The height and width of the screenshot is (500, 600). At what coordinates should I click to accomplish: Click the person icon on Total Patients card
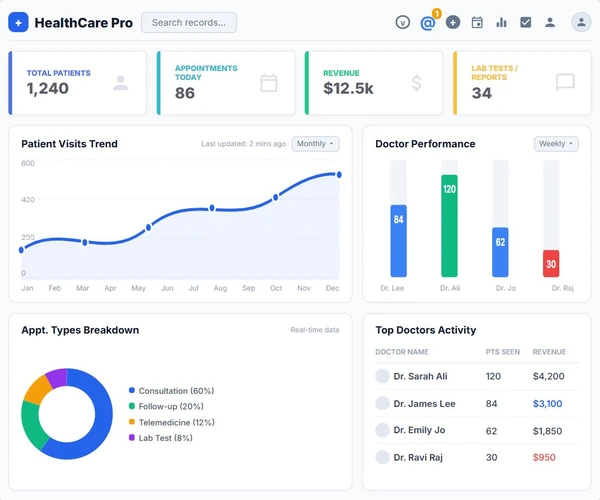121,83
